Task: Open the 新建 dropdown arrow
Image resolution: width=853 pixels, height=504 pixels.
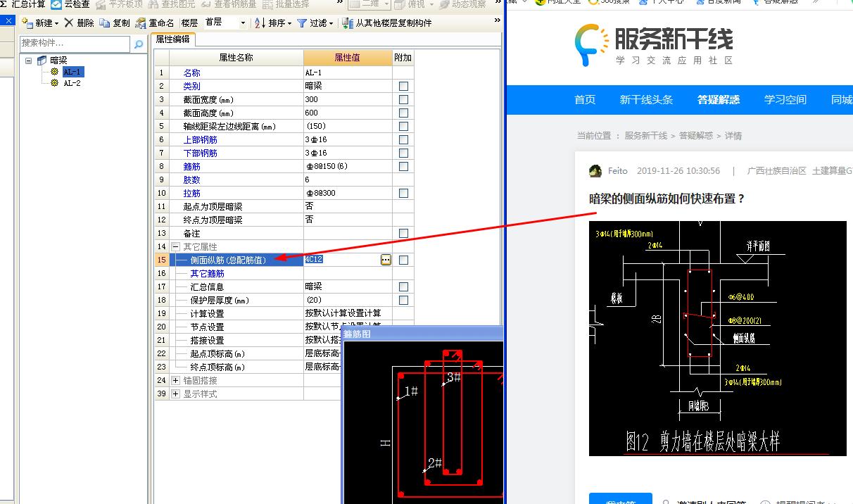Action: tap(57, 23)
